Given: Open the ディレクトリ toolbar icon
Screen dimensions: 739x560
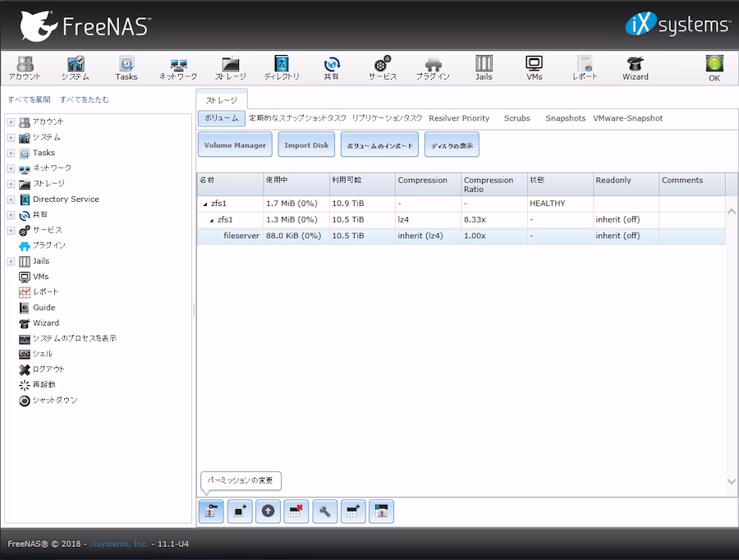Looking at the screenshot, I should pos(282,68).
